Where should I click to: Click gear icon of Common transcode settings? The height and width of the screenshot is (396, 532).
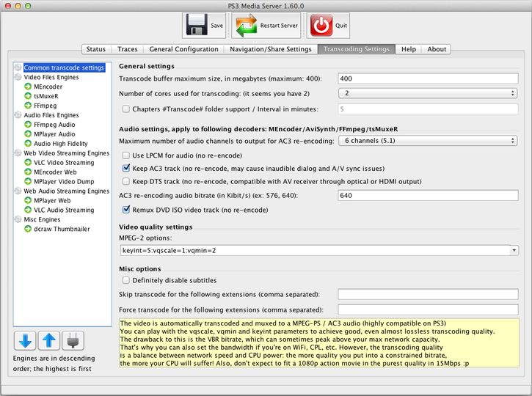pos(18,67)
